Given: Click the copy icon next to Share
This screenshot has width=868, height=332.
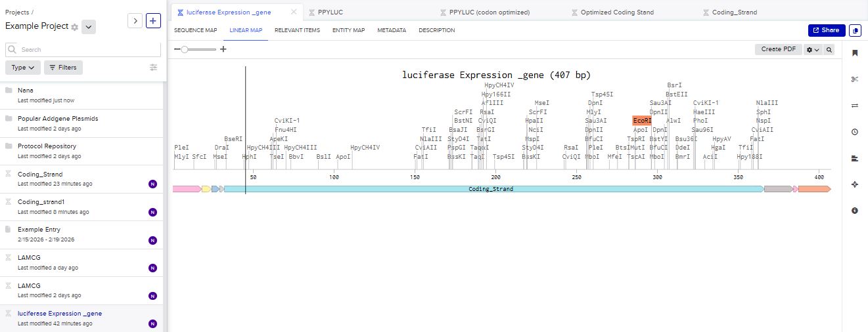Looking at the screenshot, I should [855, 30].
